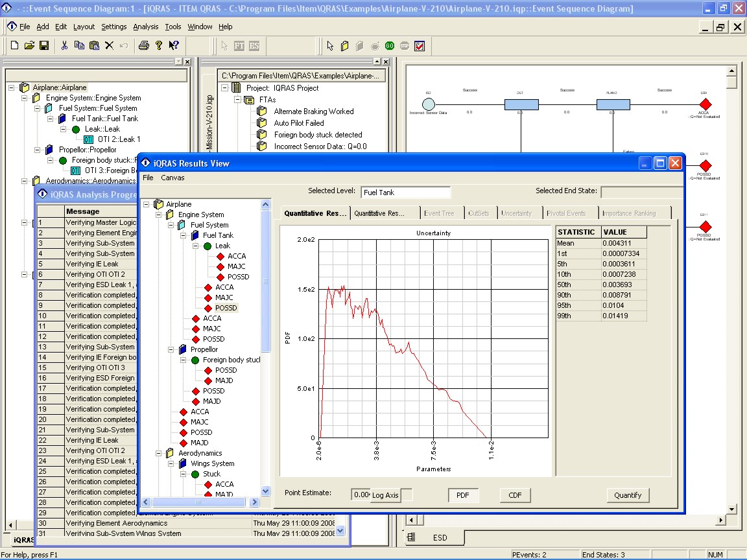Select Foriegn body stuck detected item
The image size is (747, 560).
pyautogui.click(x=318, y=135)
